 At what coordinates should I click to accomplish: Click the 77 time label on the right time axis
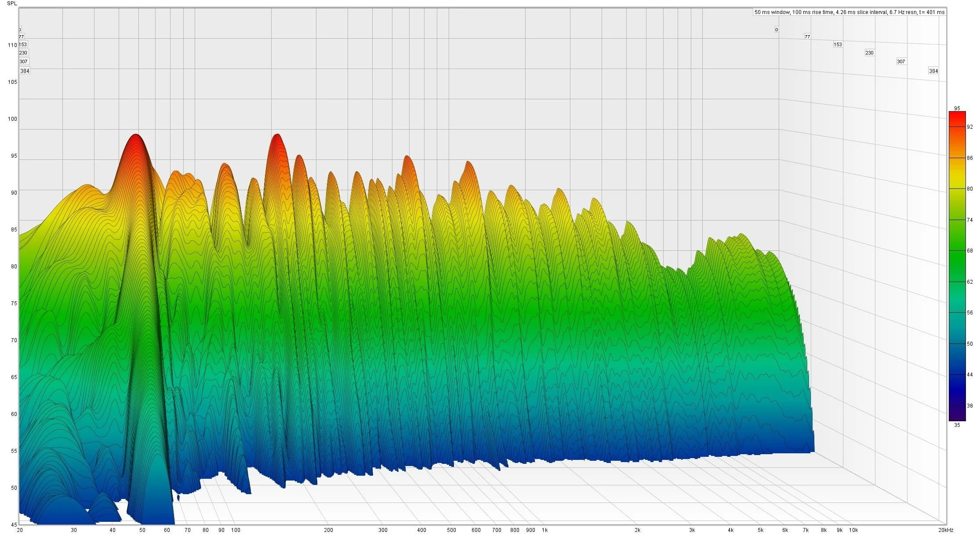807,37
